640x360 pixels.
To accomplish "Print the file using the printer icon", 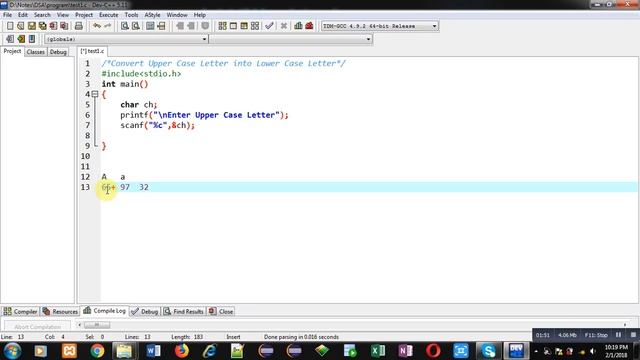I will (x=78, y=26).
